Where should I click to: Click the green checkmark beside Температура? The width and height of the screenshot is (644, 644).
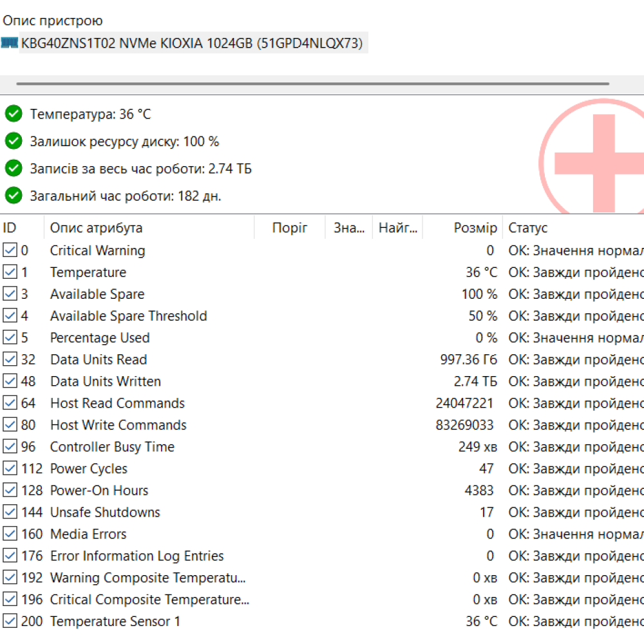click(14, 114)
